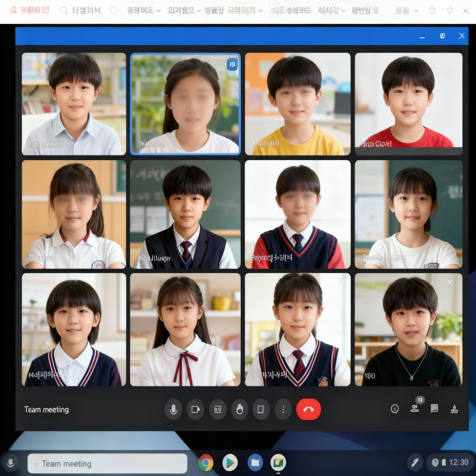
Task: Mute the microphone in the call controls
Action: point(173,410)
